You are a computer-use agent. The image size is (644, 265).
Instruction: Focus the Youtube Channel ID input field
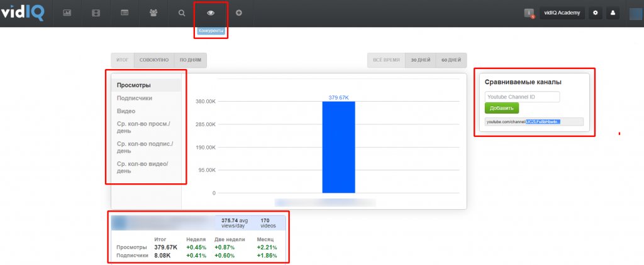click(x=522, y=97)
